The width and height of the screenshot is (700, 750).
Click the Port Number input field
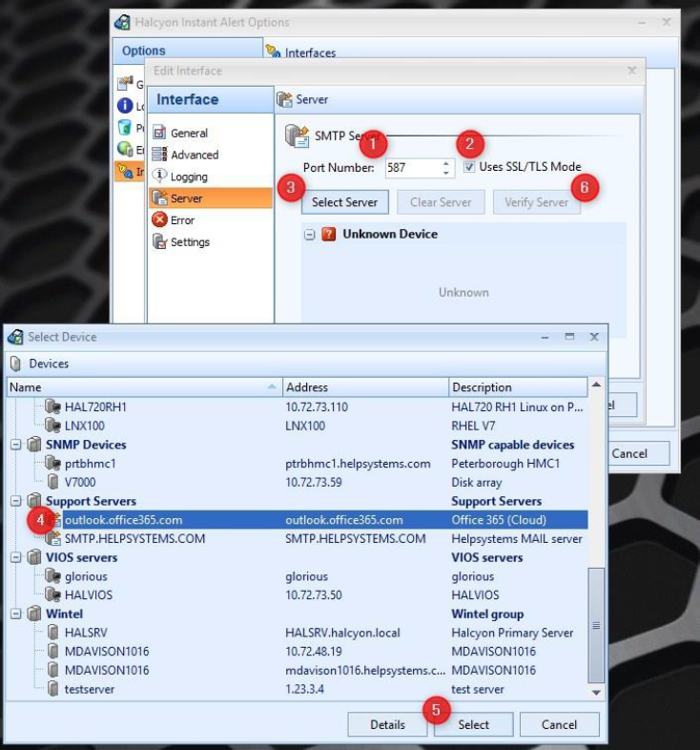pyautogui.click(x=412, y=168)
